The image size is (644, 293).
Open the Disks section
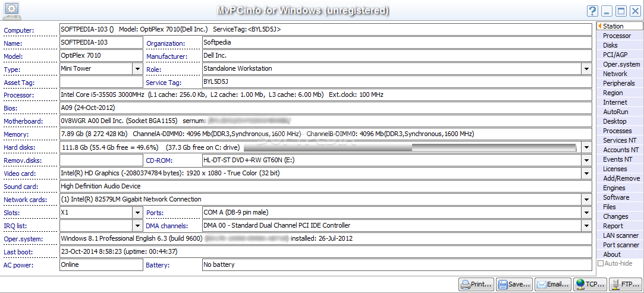tap(620, 45)
